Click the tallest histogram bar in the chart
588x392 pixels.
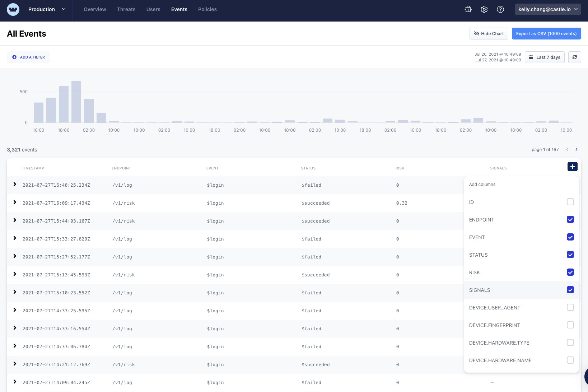coord(76,102)
